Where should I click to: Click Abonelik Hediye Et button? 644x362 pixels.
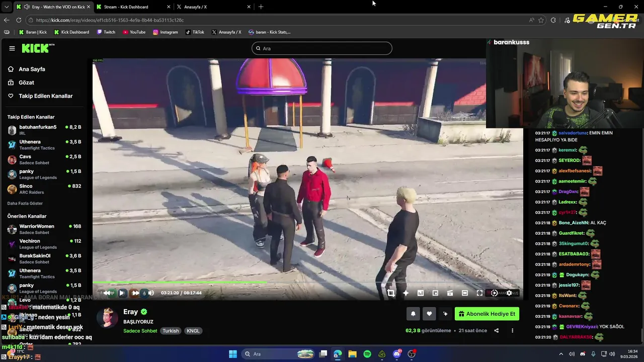point(487,314)
